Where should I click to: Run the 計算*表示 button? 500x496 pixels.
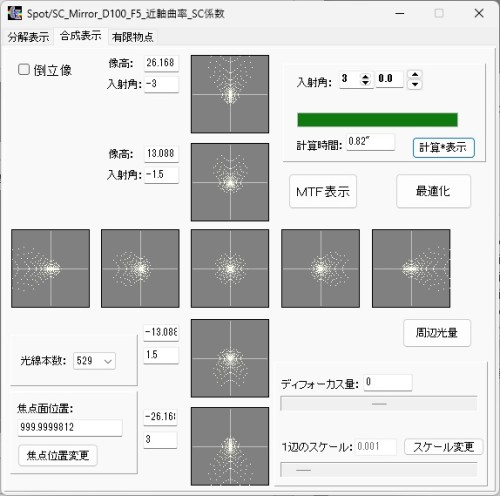pos(443,148)
